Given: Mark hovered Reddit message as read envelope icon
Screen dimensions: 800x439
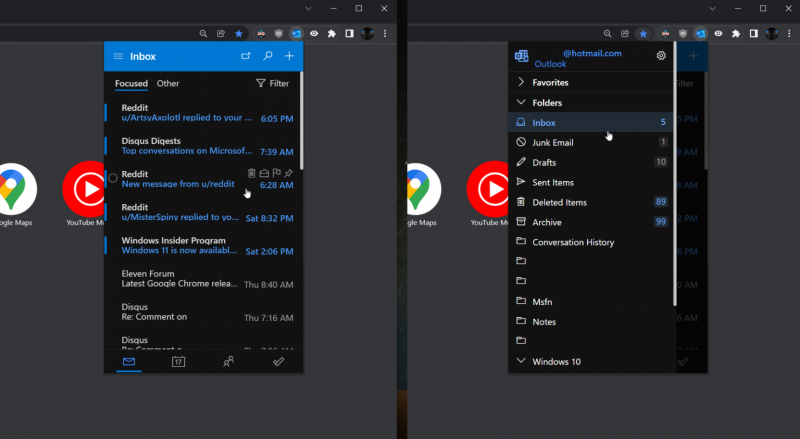Looking at the screenshot, I should coord(264,173).
